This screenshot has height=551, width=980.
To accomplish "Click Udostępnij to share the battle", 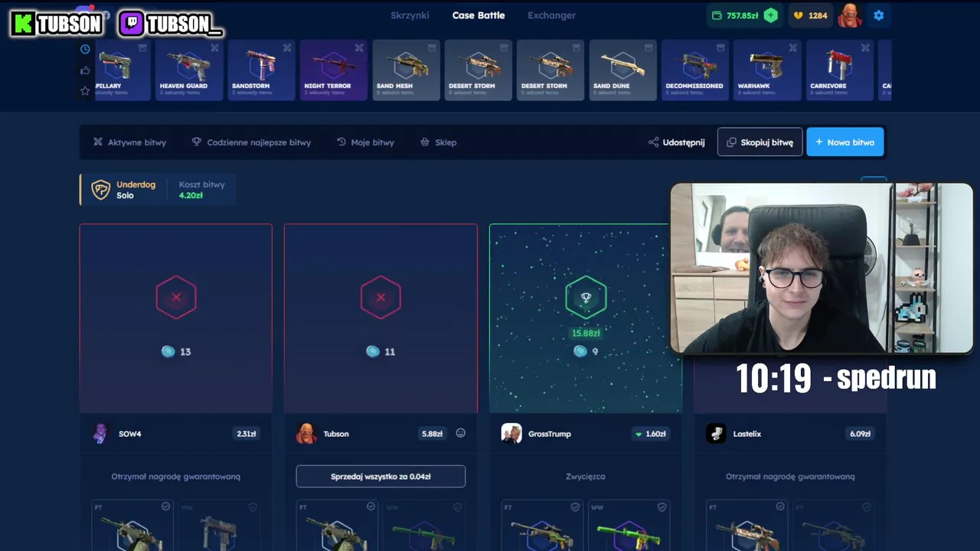I will coord(676,142).
